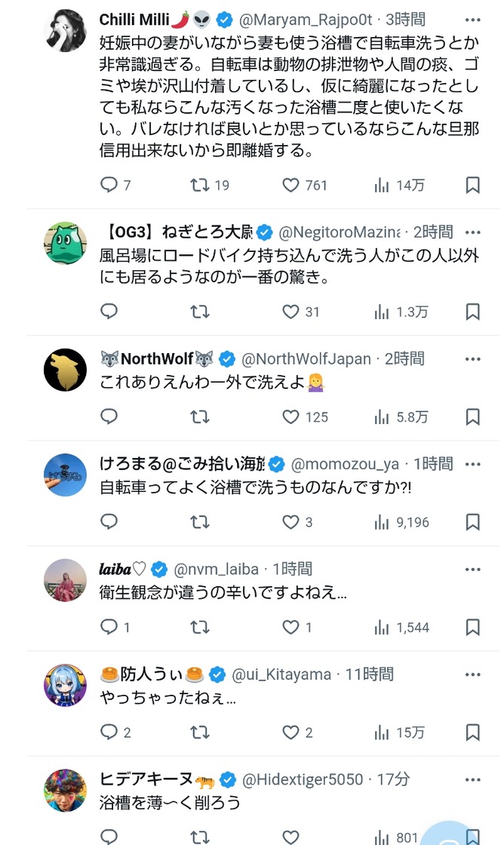View analytics of ねぎとろ大尉 post showing 1.3万

[x=382, y=312]
